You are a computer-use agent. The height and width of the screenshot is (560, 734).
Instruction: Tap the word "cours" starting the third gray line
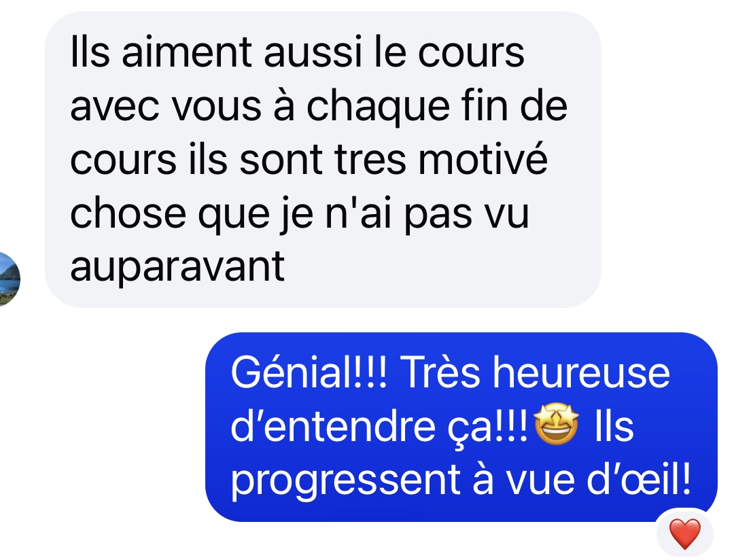124,160
